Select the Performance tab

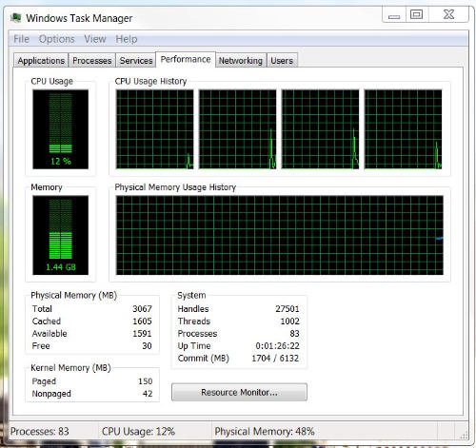tap(186, 59)
